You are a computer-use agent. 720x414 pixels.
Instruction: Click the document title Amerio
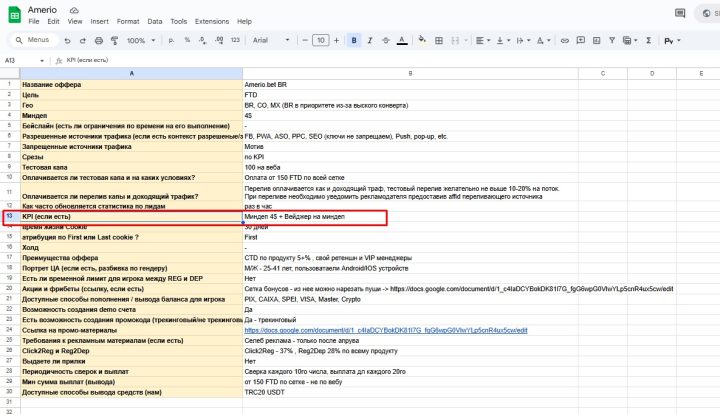coord(42,10)
